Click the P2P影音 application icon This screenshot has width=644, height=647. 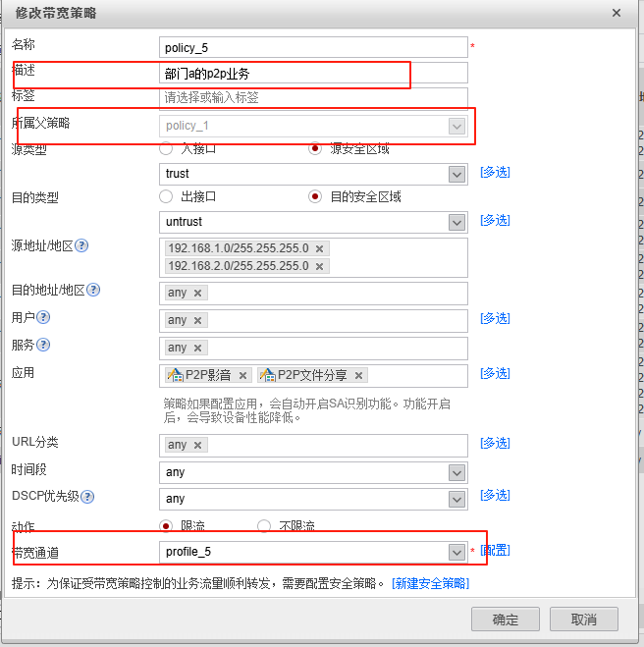(176, 375)
